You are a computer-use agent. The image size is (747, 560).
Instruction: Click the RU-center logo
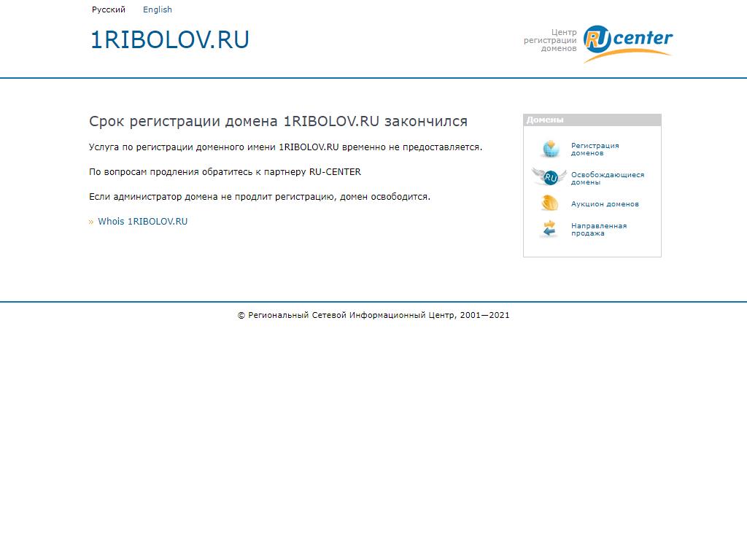[627, 44]
